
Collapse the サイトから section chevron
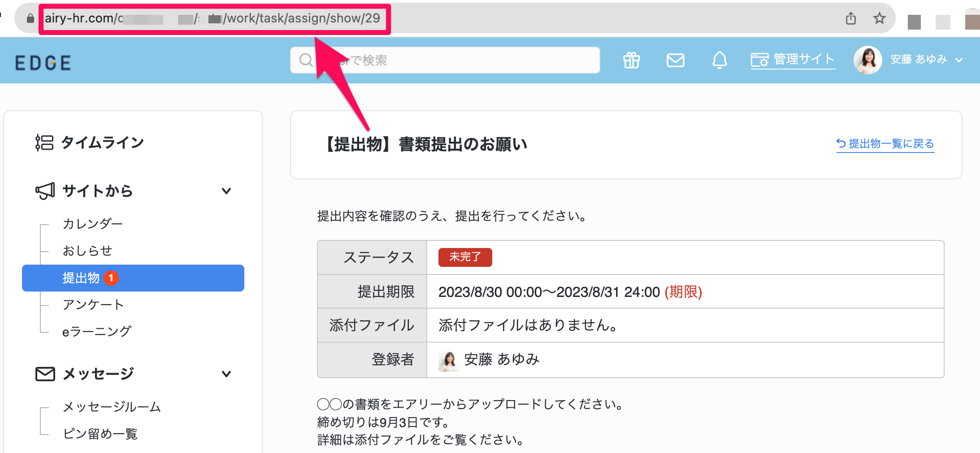click(226, 191)
